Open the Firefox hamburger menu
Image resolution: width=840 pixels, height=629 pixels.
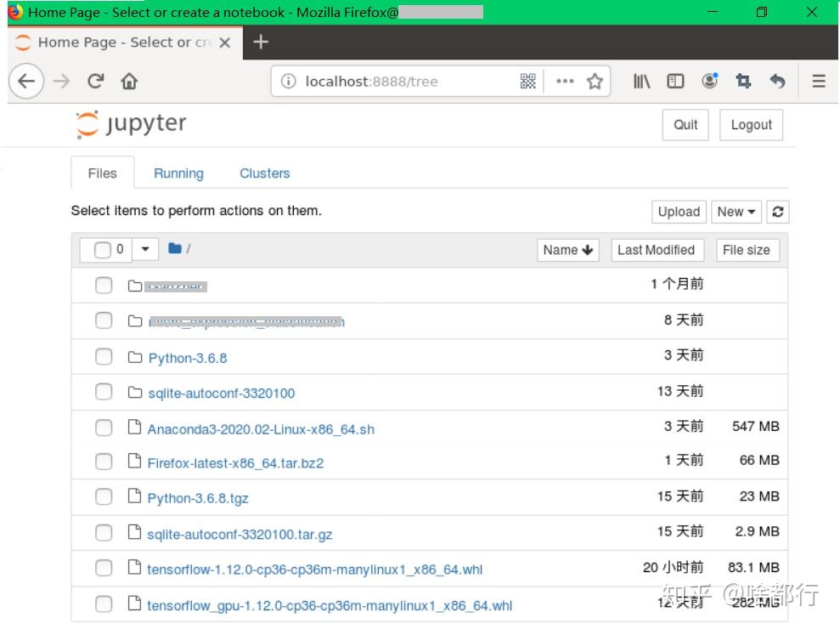818,81
